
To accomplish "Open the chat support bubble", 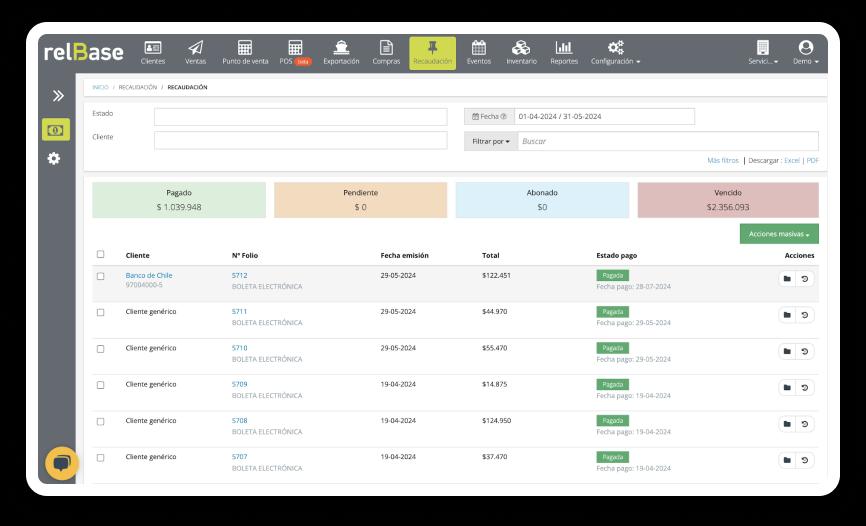I will coord(61,463).
